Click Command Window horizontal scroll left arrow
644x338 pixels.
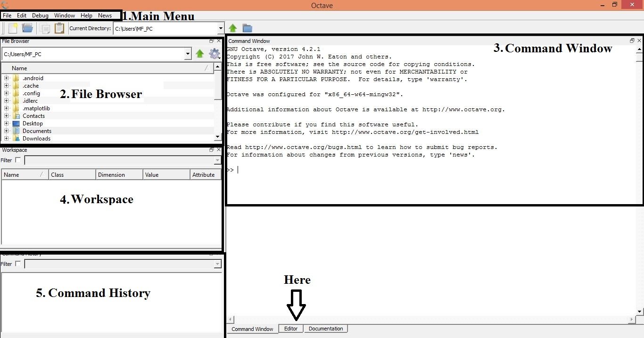click(x=231, y=320)
